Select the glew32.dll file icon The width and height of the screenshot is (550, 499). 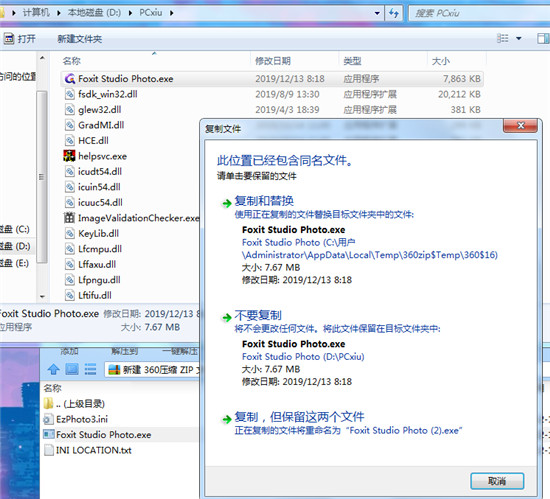[69, 110]
